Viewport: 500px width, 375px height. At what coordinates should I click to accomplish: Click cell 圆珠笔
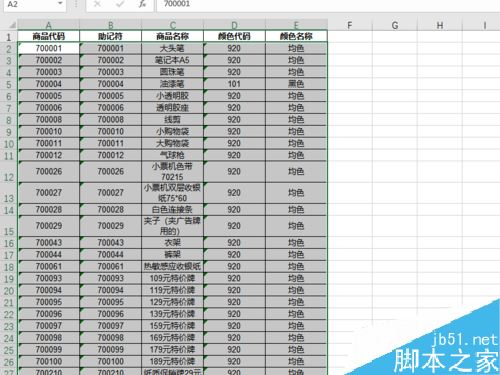tap(173, 72)
